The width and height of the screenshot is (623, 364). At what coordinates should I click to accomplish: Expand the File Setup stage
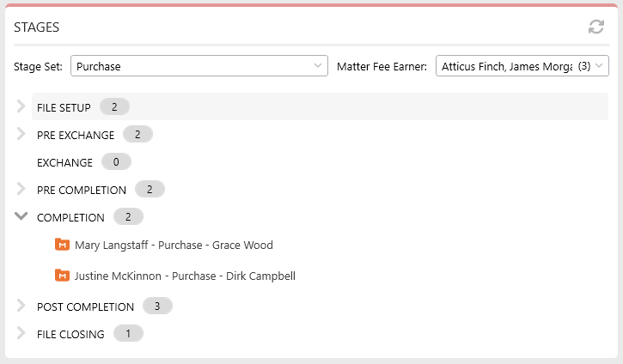tap(21, 106)
